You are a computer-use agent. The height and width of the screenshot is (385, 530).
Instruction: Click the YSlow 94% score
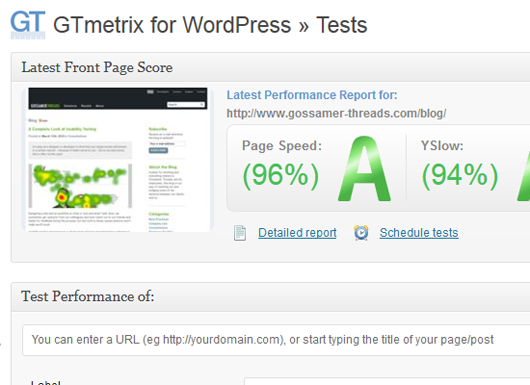460,175
